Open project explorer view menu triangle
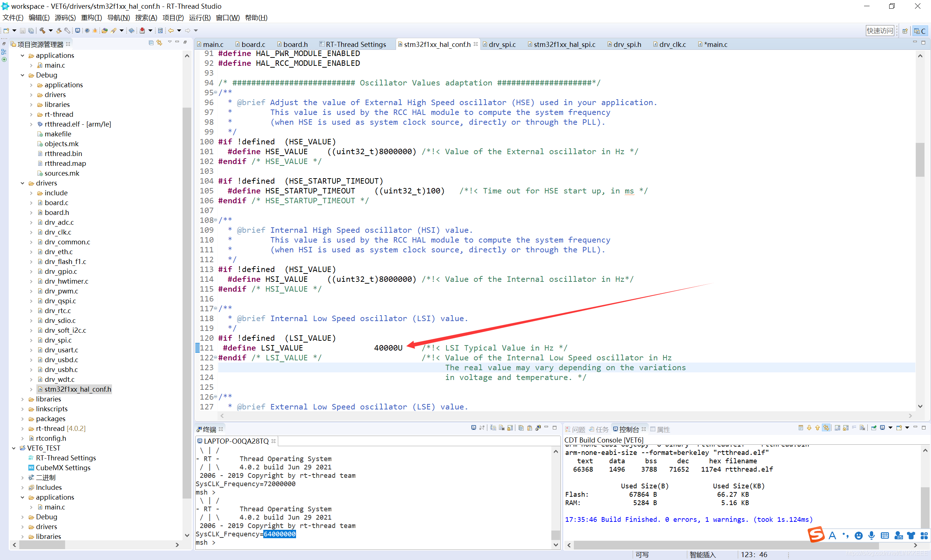This screenshot has height=560, width=931. (170, 42)
